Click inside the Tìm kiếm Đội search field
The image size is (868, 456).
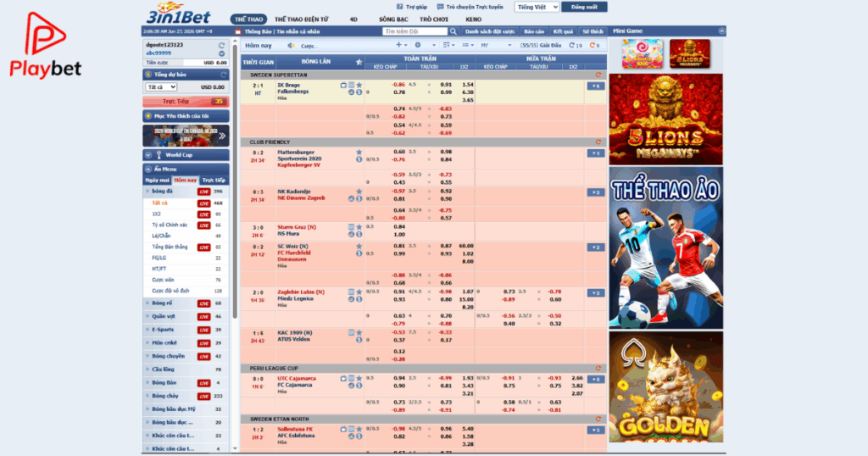click(x=415, y=31)
